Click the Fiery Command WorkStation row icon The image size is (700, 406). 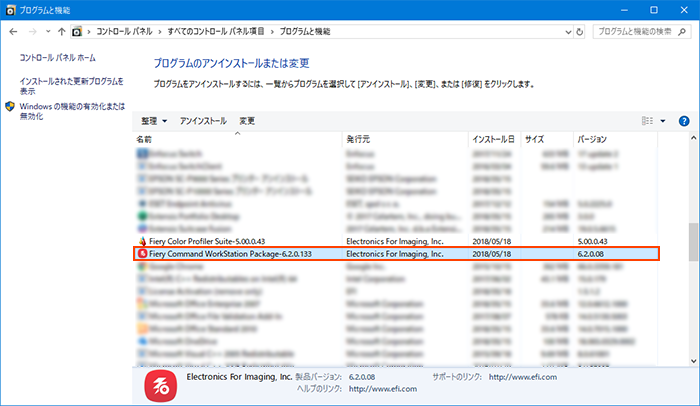coord(142,254)
